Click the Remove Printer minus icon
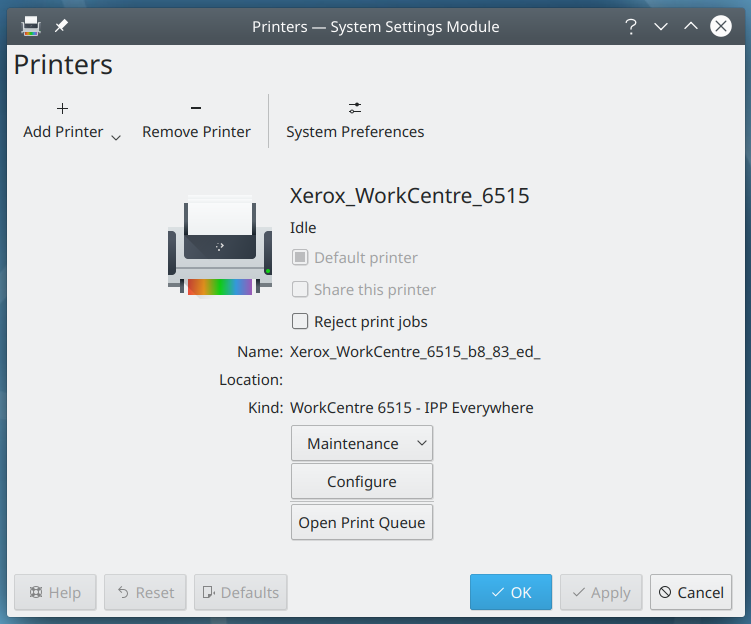This screenshot has height=624, width=751. 196,108
